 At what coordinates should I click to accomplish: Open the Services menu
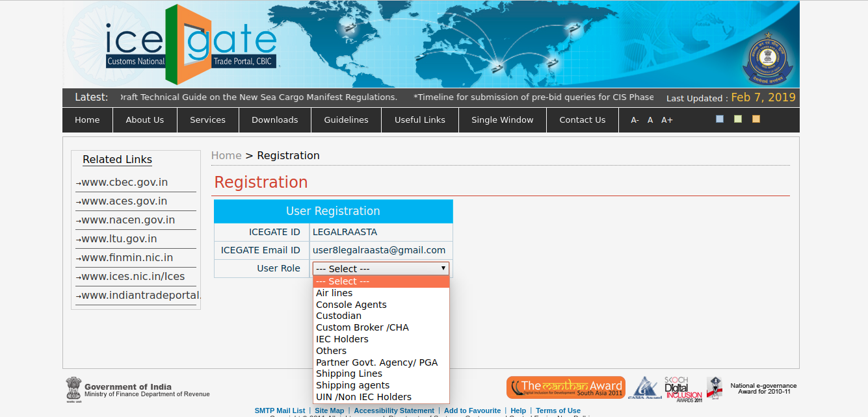coord(207,120)
